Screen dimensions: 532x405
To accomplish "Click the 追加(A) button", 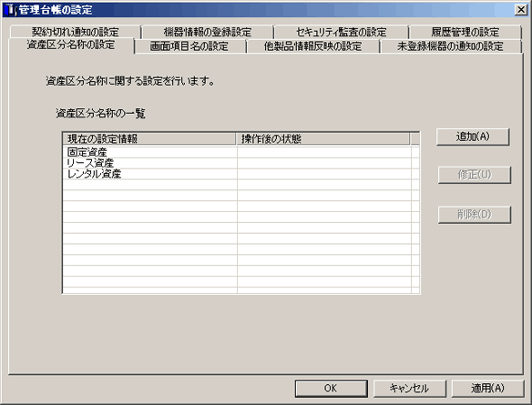I will (473, 137).
